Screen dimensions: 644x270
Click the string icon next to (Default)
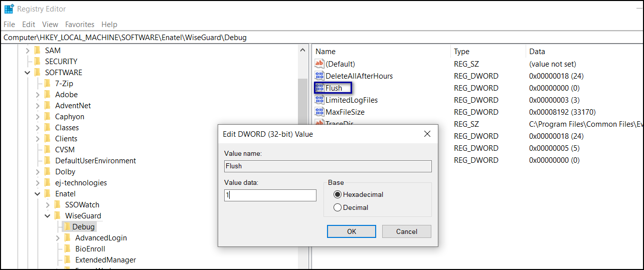tap(319, 64)
